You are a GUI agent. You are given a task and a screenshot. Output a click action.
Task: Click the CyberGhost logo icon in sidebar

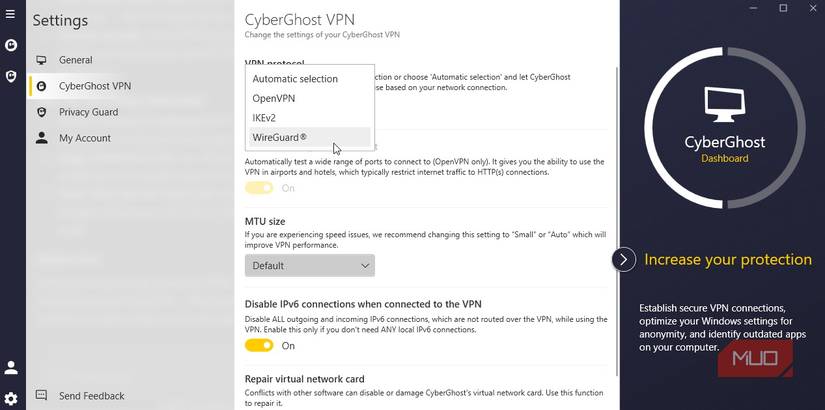pyautogui.click(x=10, y=45)
